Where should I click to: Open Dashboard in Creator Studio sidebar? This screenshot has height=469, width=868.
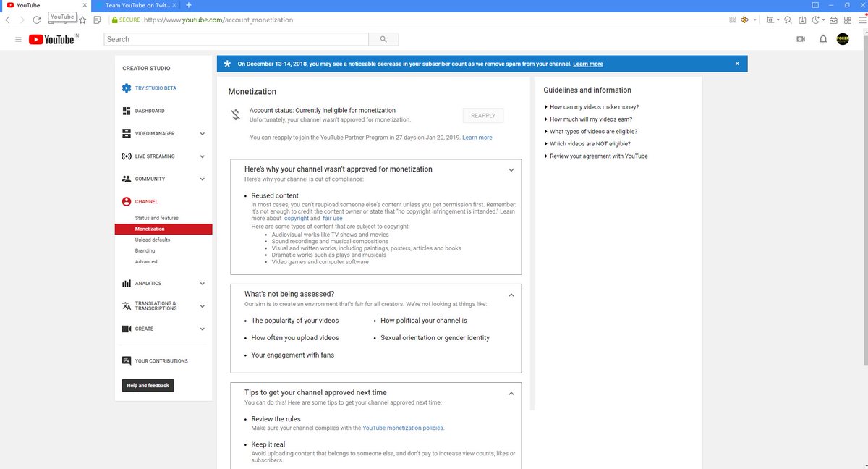pyautogui.click(x=150, y=111)
